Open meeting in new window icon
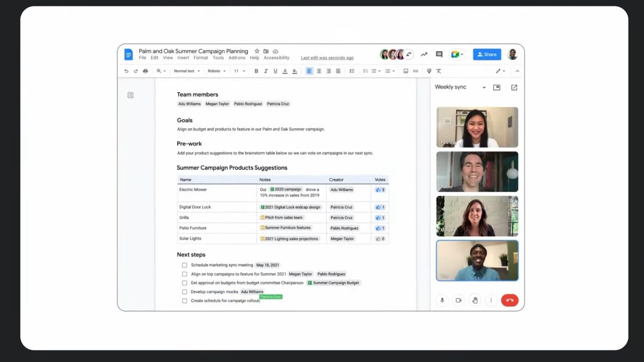 pos(514,87)
